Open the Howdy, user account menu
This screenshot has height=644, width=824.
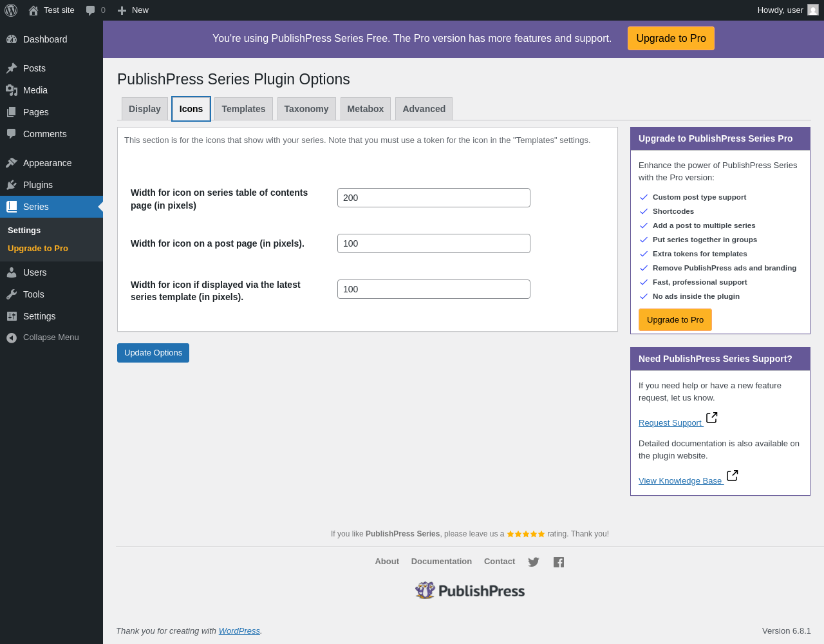[780, 10]
